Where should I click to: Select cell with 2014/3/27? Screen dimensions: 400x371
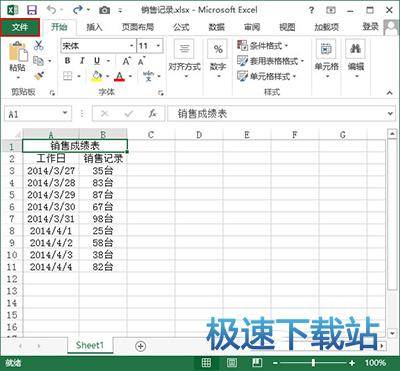pyautogui.click(x=51, y=171)
